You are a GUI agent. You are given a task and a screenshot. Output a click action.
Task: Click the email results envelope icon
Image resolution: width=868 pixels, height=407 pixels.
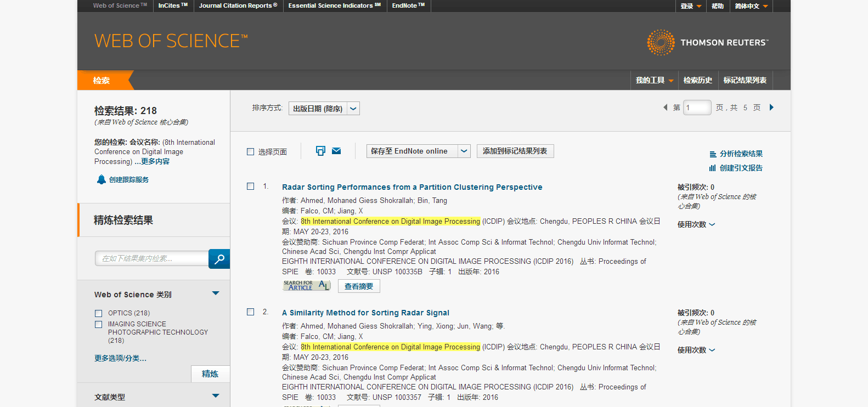pyautogui.click(x=336, y=151)
